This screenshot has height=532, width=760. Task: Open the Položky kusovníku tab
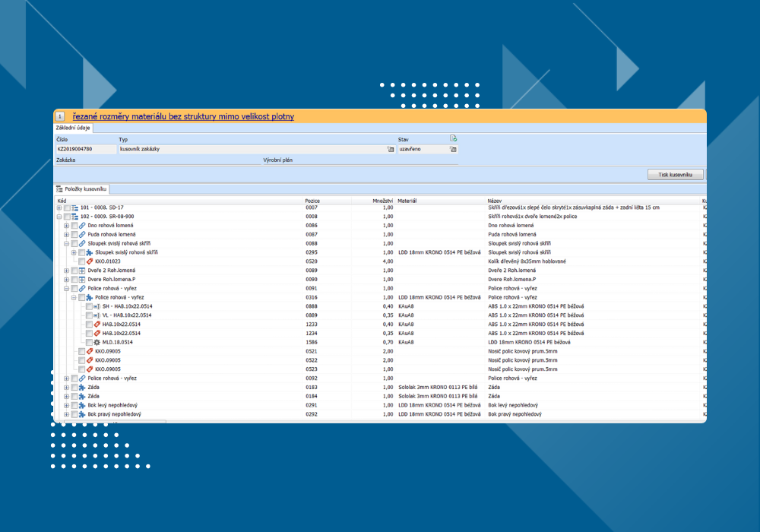point(81,189)
